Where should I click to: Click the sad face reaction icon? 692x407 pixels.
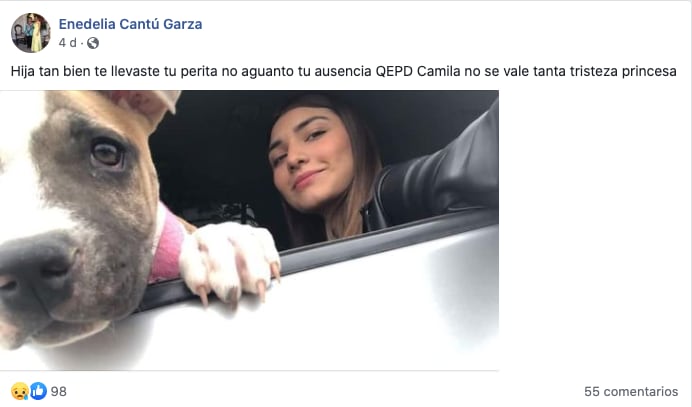[x=19, y=391]
